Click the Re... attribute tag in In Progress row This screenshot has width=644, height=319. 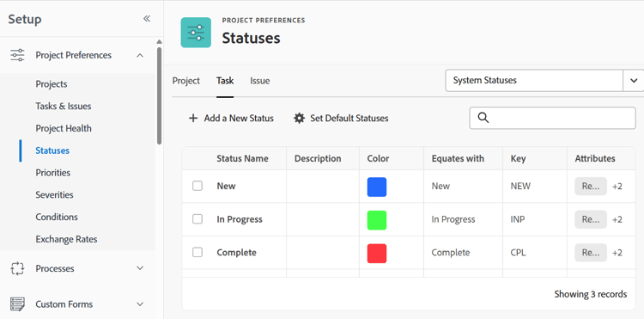tap(591, 219)
